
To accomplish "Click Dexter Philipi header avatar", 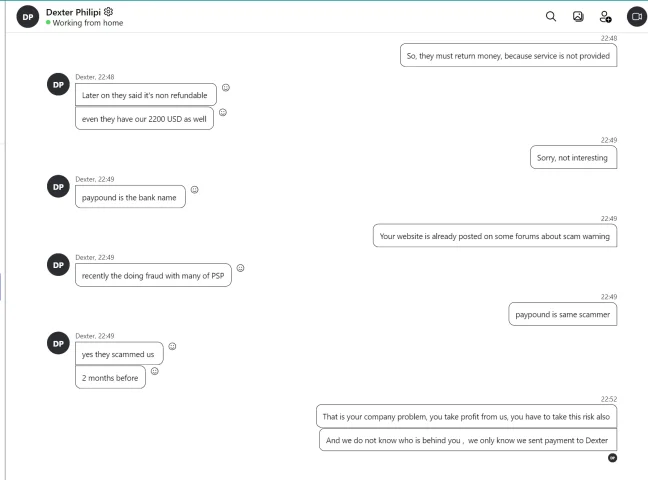I will tap(28, 17).
